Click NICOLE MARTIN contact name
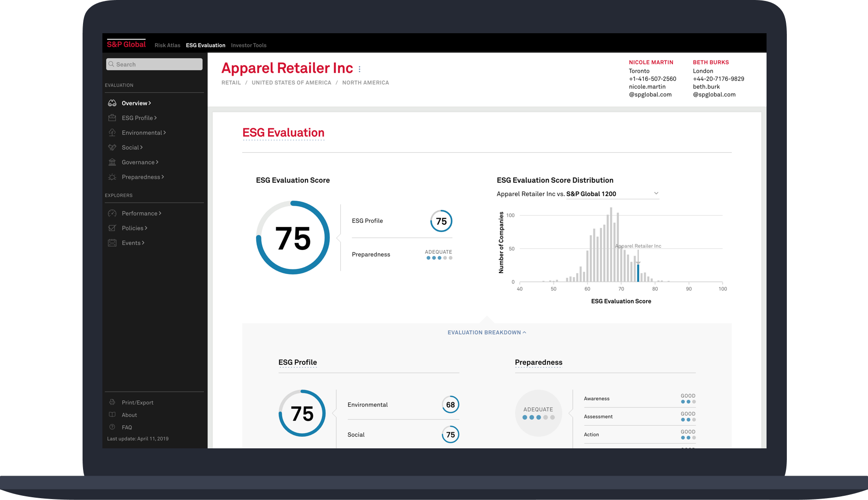 point(651,62)
